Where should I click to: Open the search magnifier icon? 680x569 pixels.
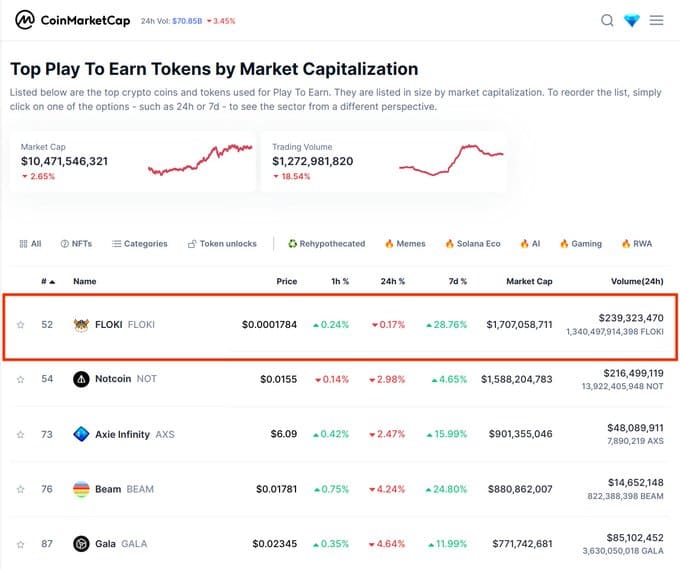coord(607,20)
